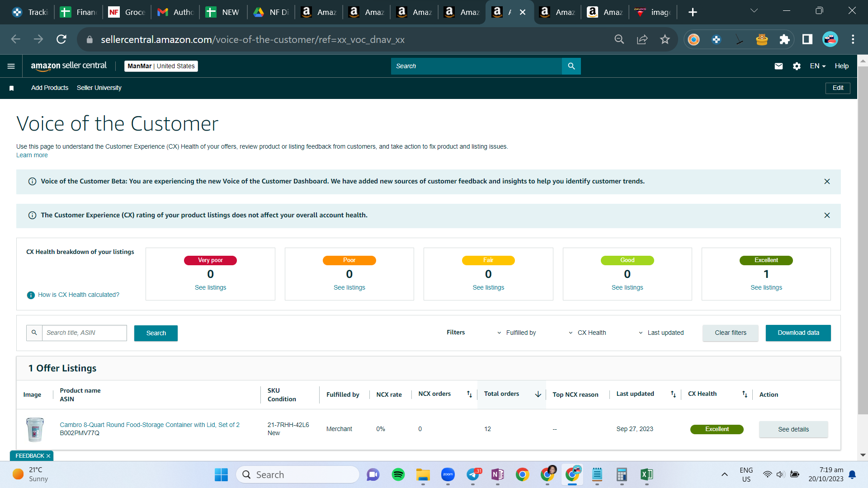Click the Clear filters button
Screen dimensions: 868x488
(x=730, y=333)
